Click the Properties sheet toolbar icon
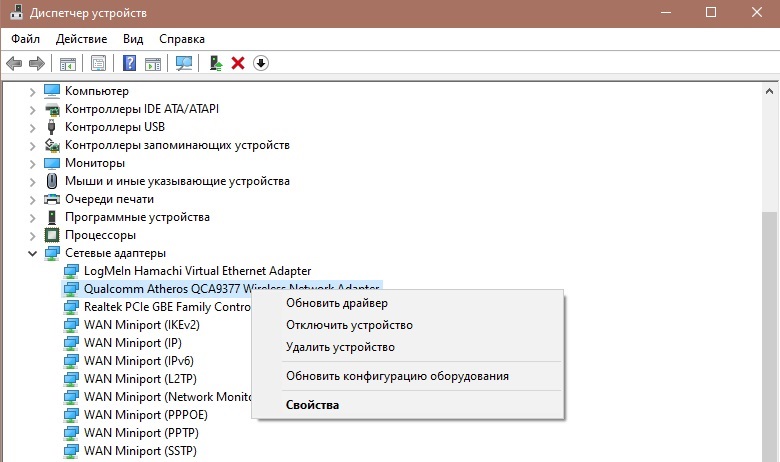Screen dimensions: 780x462 point(98,63)
